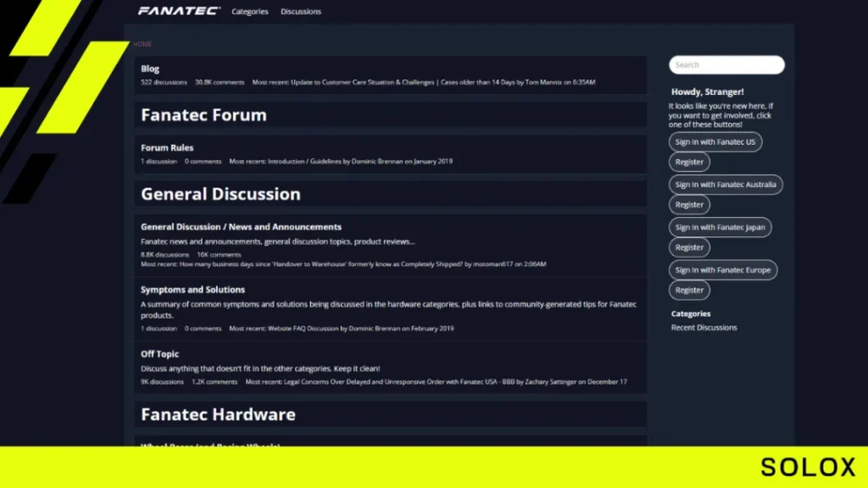Viewport: 868px width, 488px height.
Task: Open the Forum Rules category
Action: (x=167, y=147)
